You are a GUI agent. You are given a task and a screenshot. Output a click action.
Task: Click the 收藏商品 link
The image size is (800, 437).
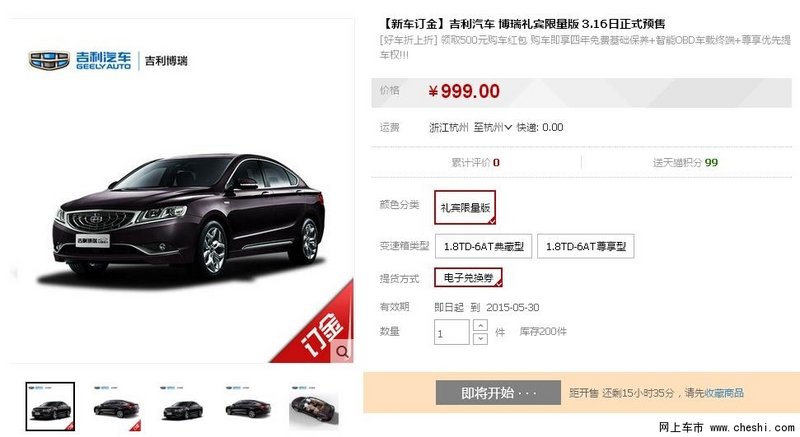click(x=724, y=393)
